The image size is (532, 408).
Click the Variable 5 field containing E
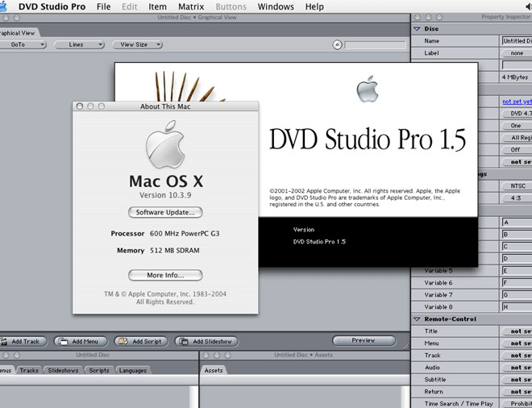pos(517,271)
